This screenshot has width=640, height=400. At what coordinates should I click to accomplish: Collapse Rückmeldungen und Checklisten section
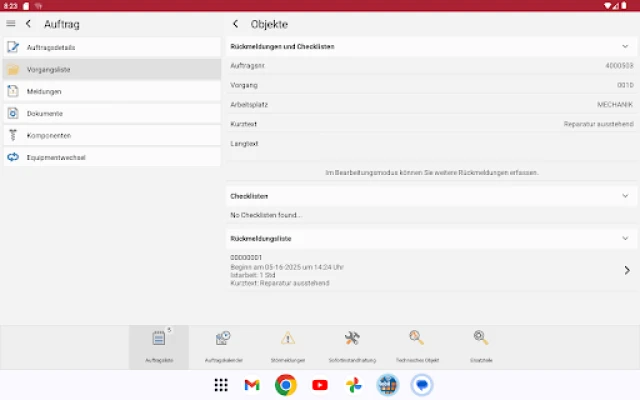point(625,46)
